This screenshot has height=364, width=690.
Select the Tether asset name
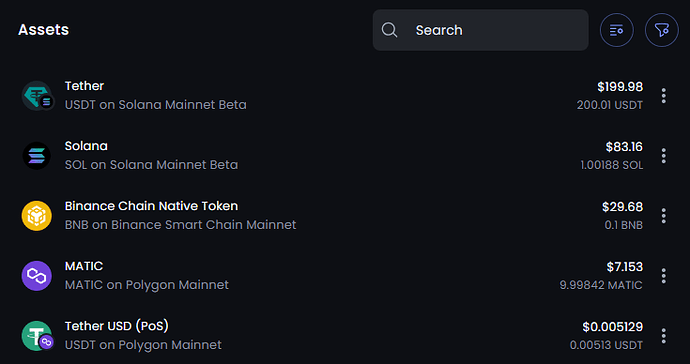coord(84,86)
